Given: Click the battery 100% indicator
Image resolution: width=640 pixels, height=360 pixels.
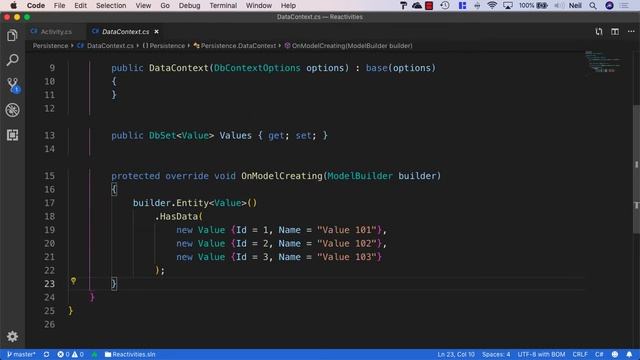Looking at the screenshot, I should (533, 5).
